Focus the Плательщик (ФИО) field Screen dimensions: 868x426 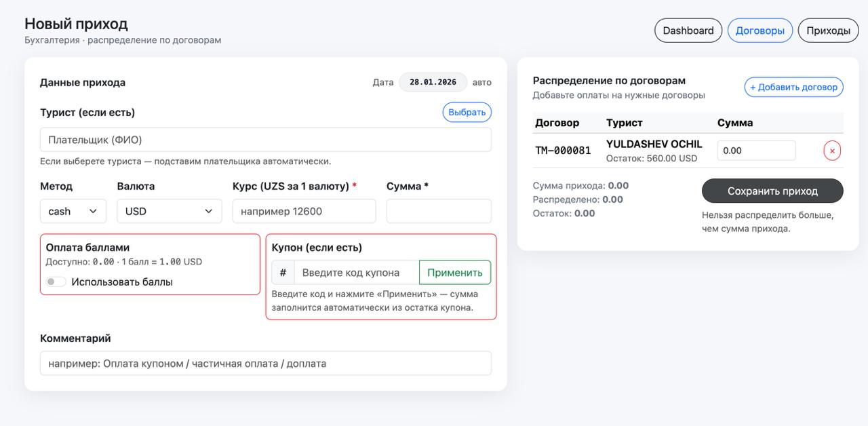tap(266, 140)
